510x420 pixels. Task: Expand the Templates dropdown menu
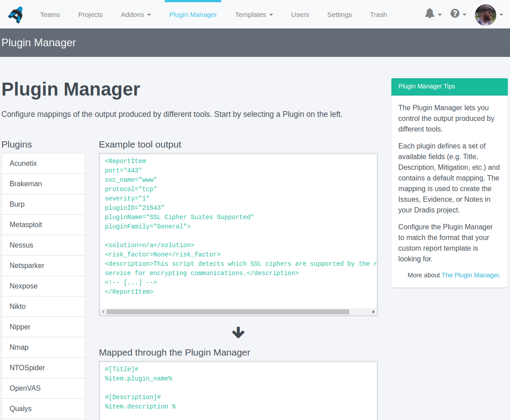click(254, 15)
